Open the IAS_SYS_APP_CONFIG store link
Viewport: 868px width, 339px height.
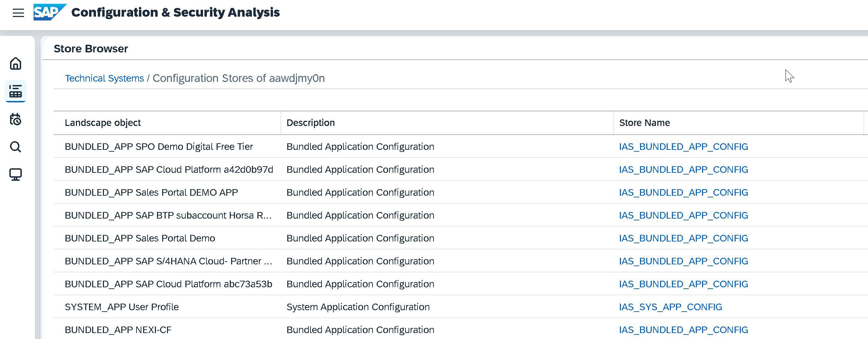[670, 307]
